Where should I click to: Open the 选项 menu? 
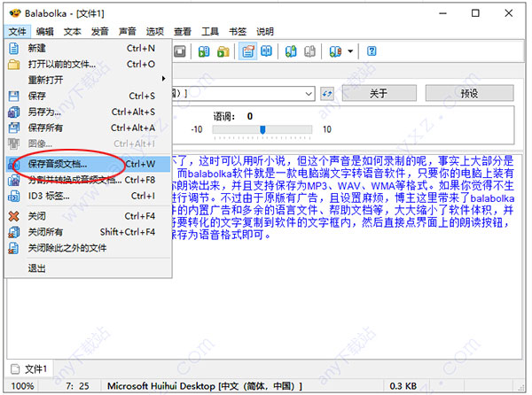click(x=154, y=32)
